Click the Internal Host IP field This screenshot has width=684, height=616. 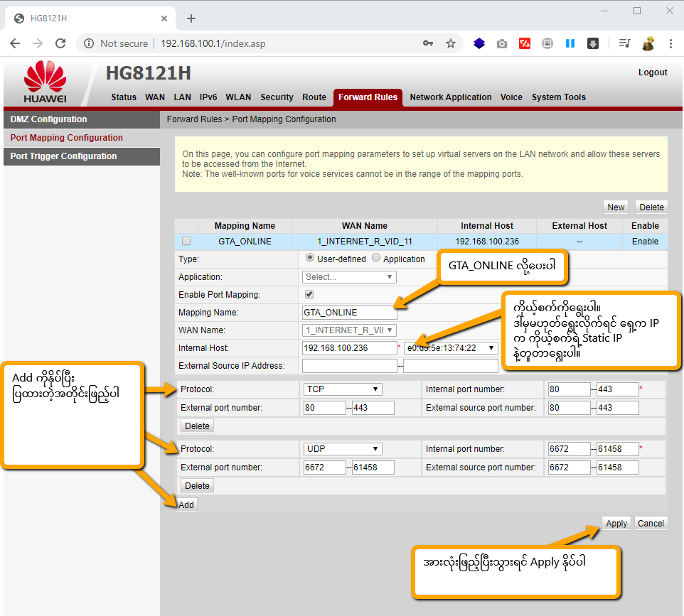349,348
